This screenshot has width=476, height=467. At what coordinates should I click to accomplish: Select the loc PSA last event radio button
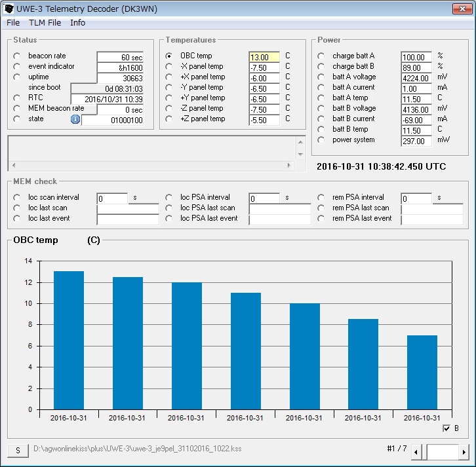[x=169, y=219]
